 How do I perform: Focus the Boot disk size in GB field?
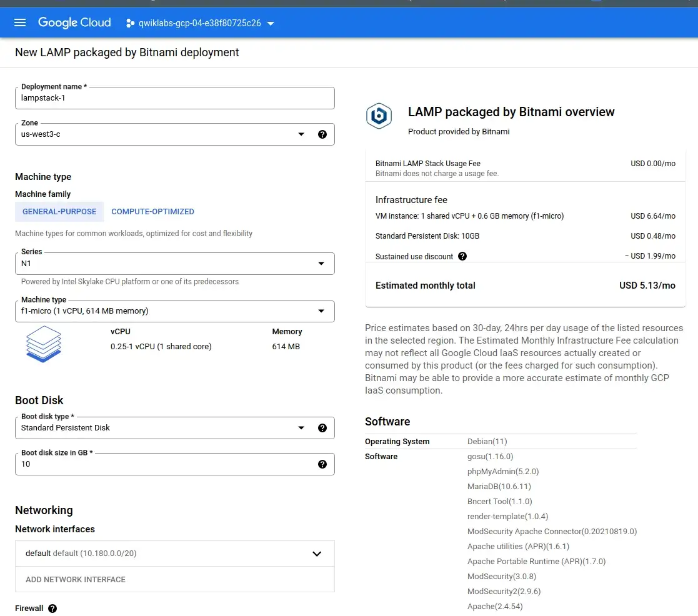tap(175, 464)
